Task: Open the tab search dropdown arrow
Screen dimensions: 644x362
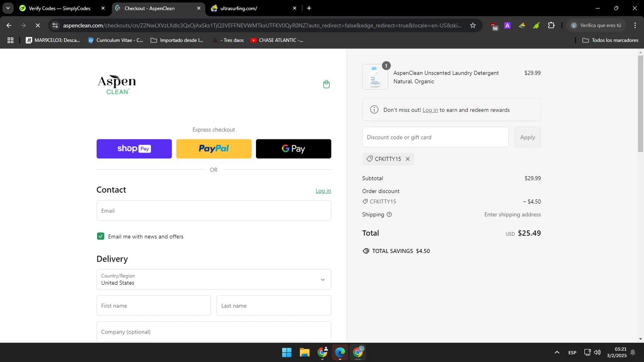Action: (x=8, y=8)
